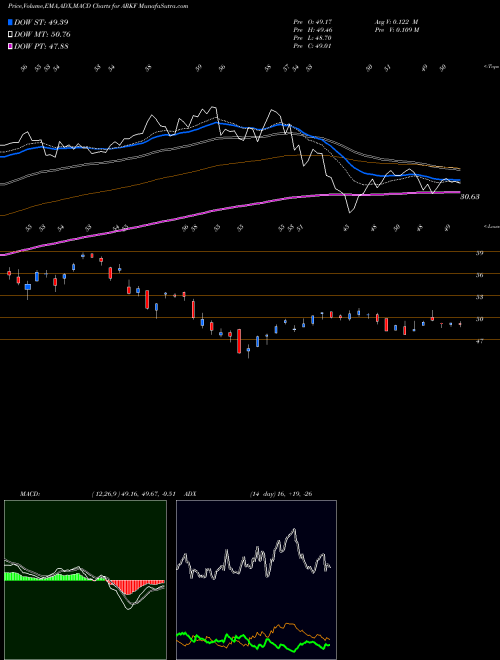The height and width of the screenshot is (660, 500).
Task: Click the 'Pre O: 49.17' open value
Action: tap(312, 22)
